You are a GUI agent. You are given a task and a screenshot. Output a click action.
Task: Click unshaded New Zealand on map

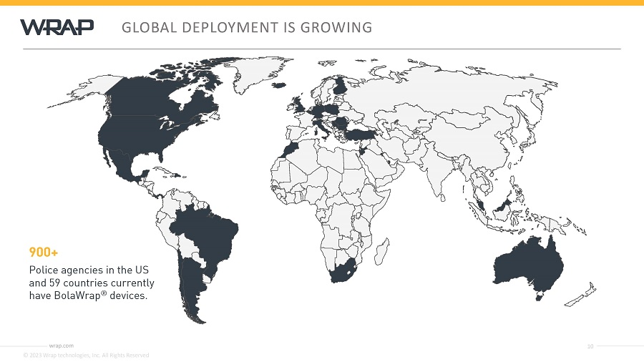(582, 295)
